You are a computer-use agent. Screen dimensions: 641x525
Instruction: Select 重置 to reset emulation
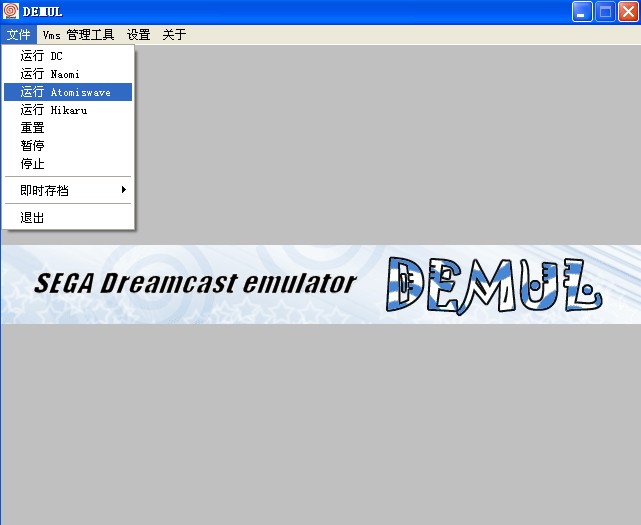pyautogui.click(x=68, y=128)
